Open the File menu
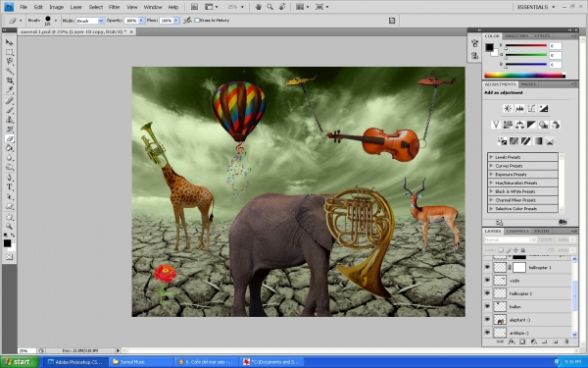The height and width of the screenshot is (368, 588). click(x=24, y=7)
